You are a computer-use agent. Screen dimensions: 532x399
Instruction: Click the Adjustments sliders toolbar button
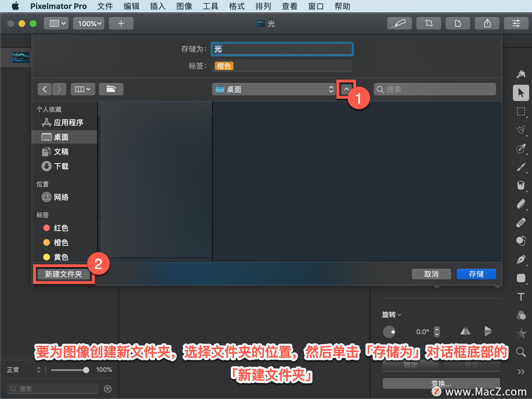(x=516, y=23)
